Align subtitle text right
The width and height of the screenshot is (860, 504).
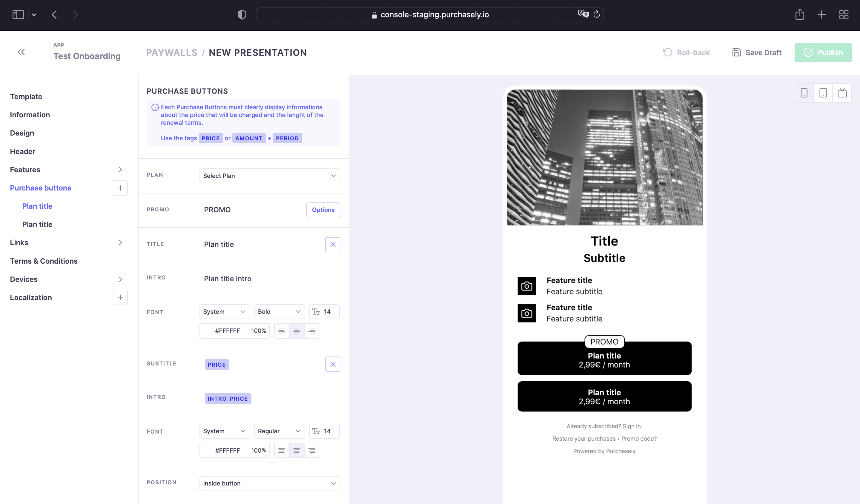[x=311, y=451]
